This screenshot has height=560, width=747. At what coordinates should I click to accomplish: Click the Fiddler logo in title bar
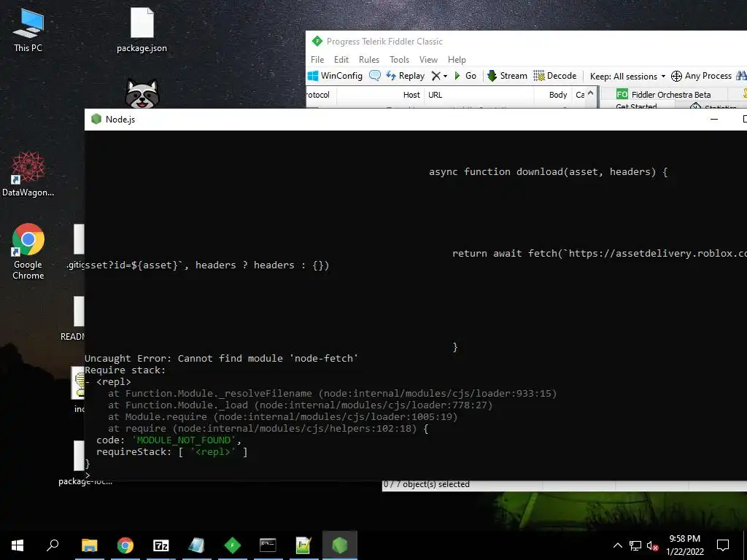click(317, 42)
